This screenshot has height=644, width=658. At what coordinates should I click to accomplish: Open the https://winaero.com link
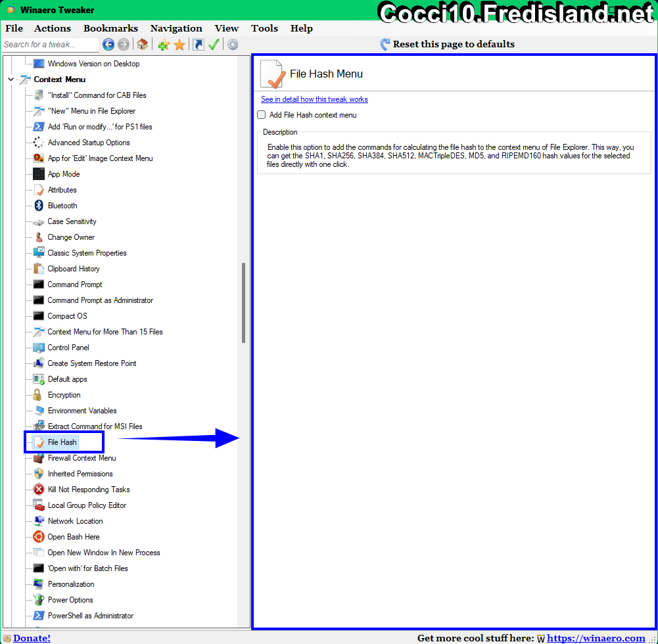tap(596, 638)
